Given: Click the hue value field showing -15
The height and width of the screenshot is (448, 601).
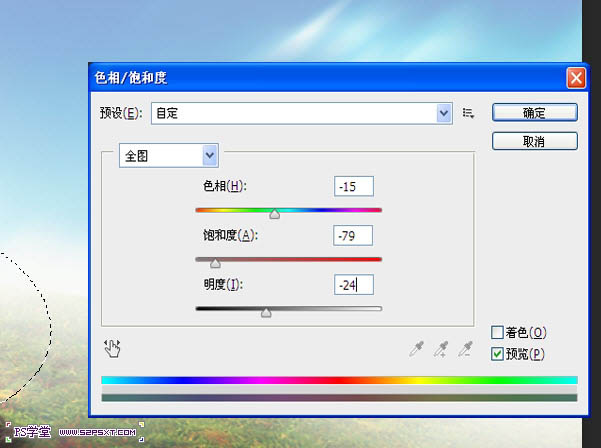Looking at the screenshot, I should (354, 187).
